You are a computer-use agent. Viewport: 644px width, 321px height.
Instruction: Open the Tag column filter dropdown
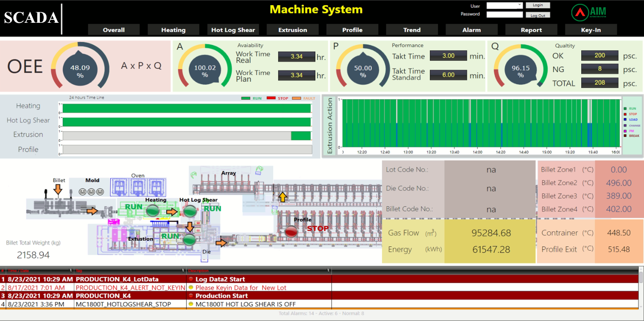184,270
